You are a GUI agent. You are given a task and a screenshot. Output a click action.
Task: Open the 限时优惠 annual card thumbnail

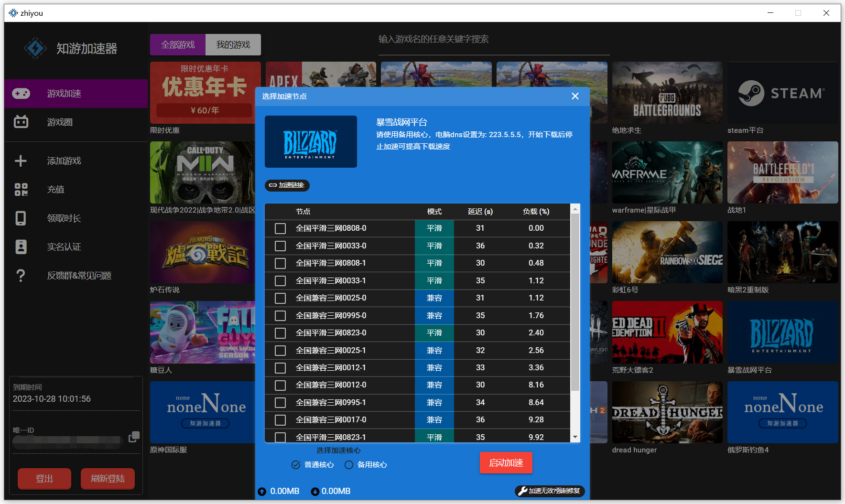pyautogui.click(x=206, y=93)
